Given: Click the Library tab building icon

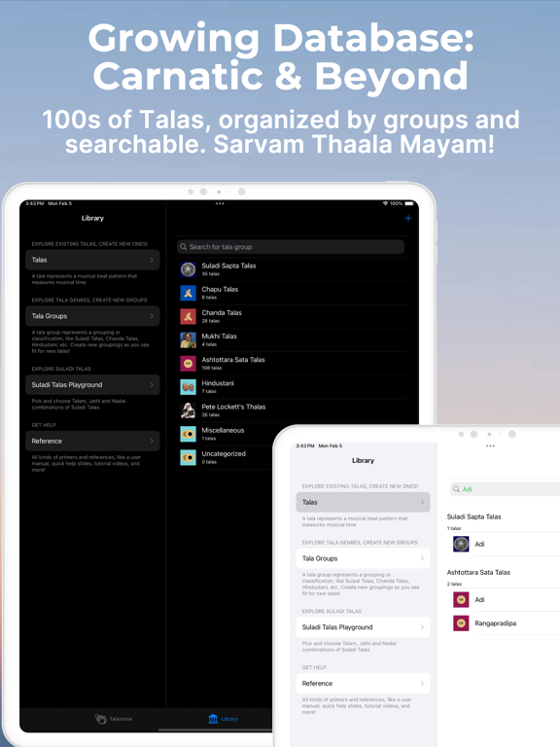Looking at the screenshot, I should [213, 719].
